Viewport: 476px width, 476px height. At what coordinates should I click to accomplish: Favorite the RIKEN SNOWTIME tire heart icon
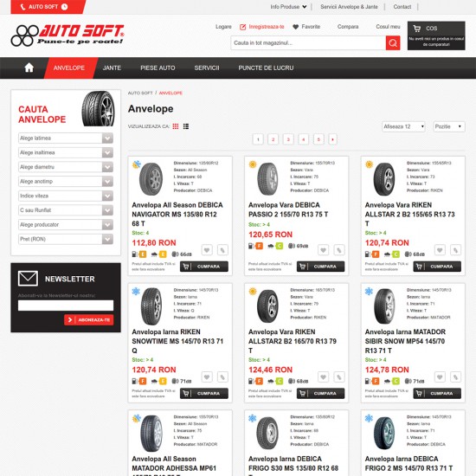point(207,377)
